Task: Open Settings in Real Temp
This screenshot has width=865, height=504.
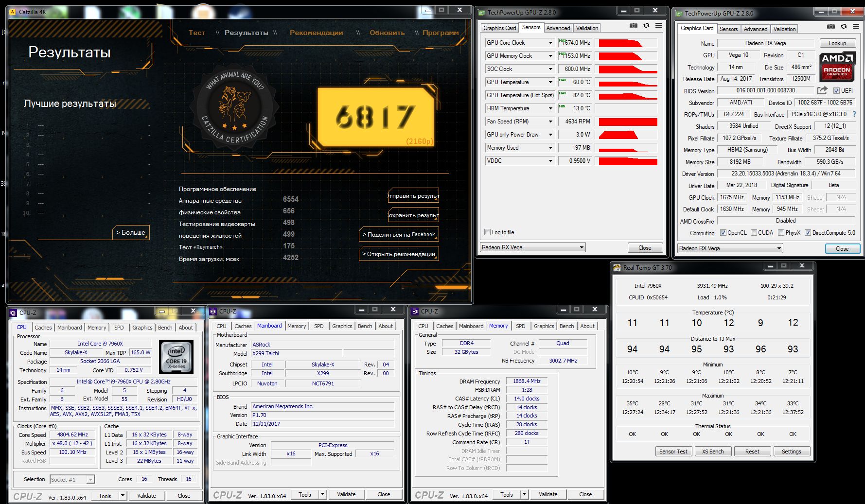Action: point(792,452)
